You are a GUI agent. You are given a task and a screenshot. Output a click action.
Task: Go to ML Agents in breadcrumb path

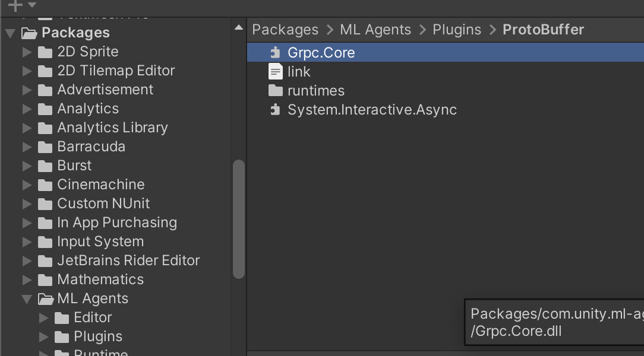click(x=375, y=30)
